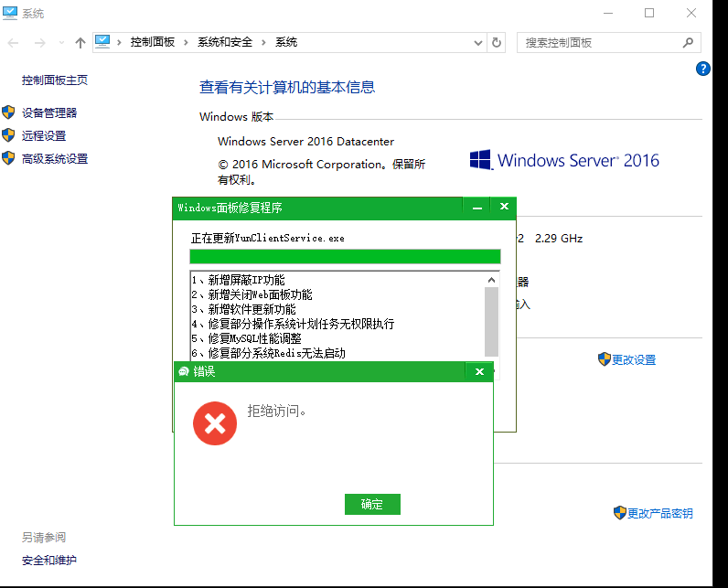Minimize the Windows面板修复程序 window
Screen dimensions: 728x588
pos(476,207)
